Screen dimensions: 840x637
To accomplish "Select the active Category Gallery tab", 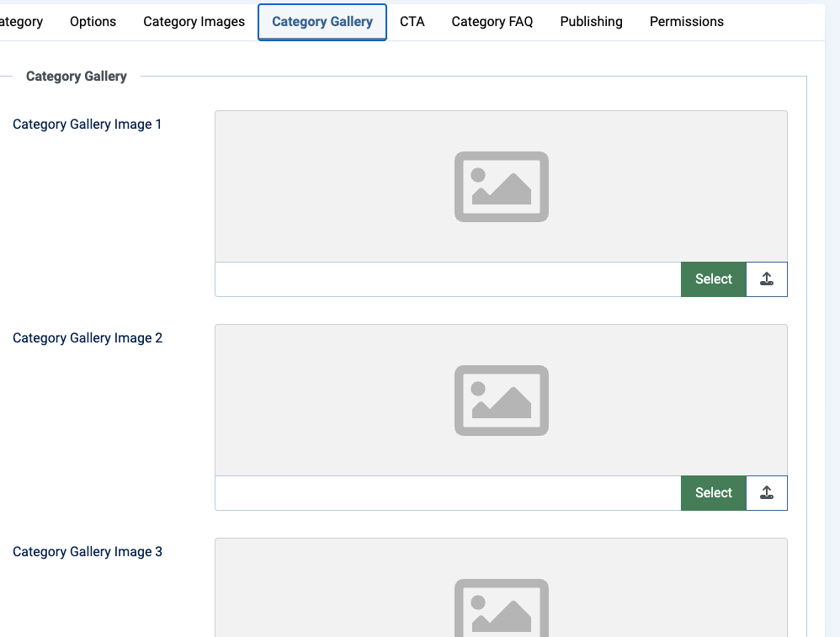I will [322, 22].
